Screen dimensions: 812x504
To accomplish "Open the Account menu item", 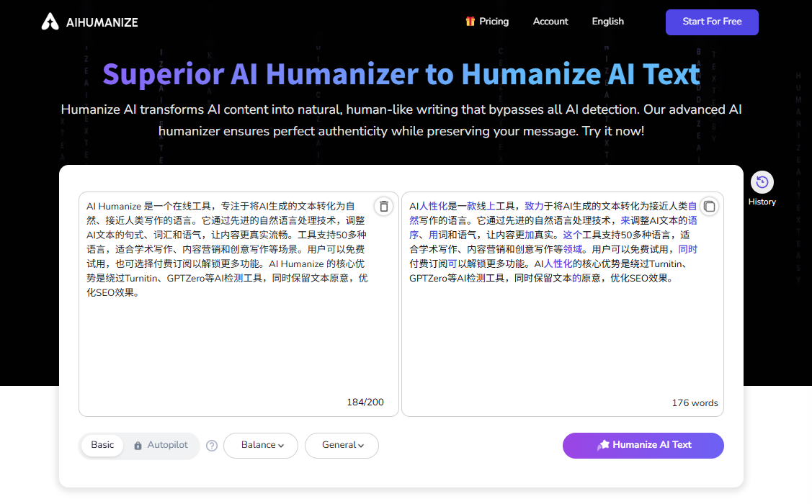I will (x=550, y=21).
